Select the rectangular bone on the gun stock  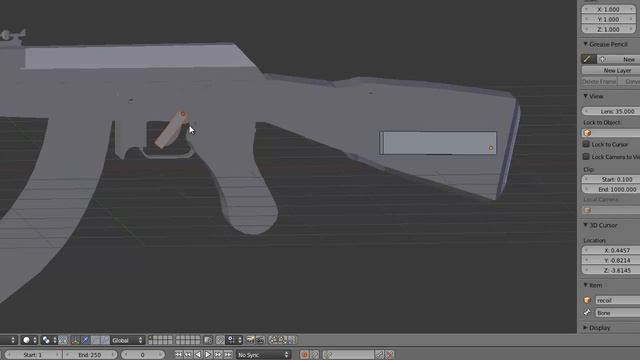pyautogui.click(x=438, y=143)
